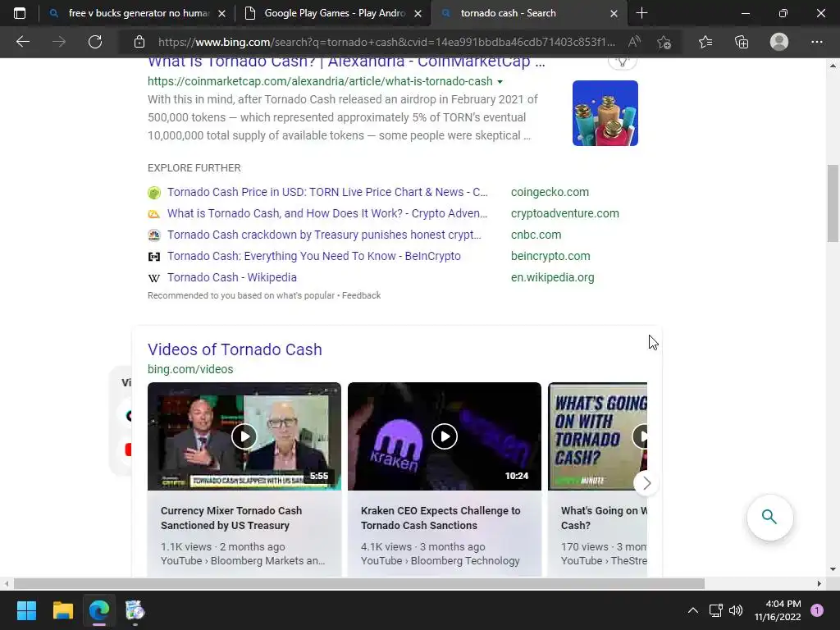Image resolution: width=840 pixels, height=630 pixels.
Task: Click the cnbc.com domain link
Action: coord(536,235)
